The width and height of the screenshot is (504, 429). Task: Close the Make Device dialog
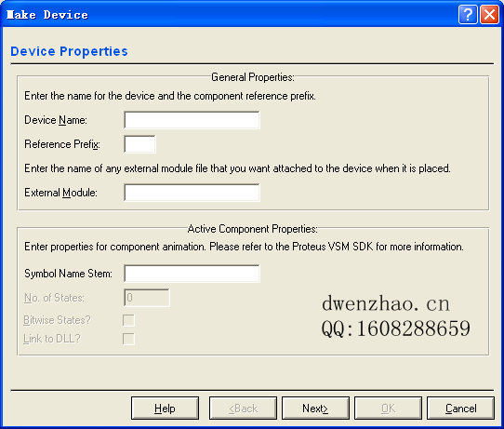489,15
